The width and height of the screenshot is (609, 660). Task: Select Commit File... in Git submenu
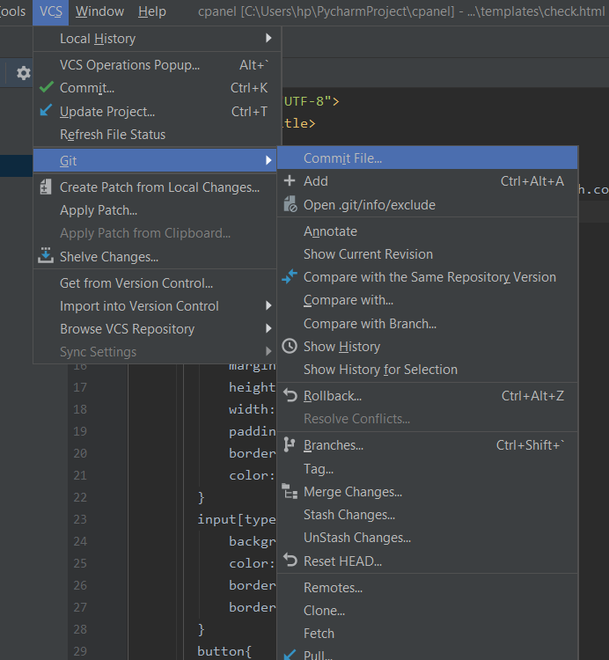[x=343, y=158]
